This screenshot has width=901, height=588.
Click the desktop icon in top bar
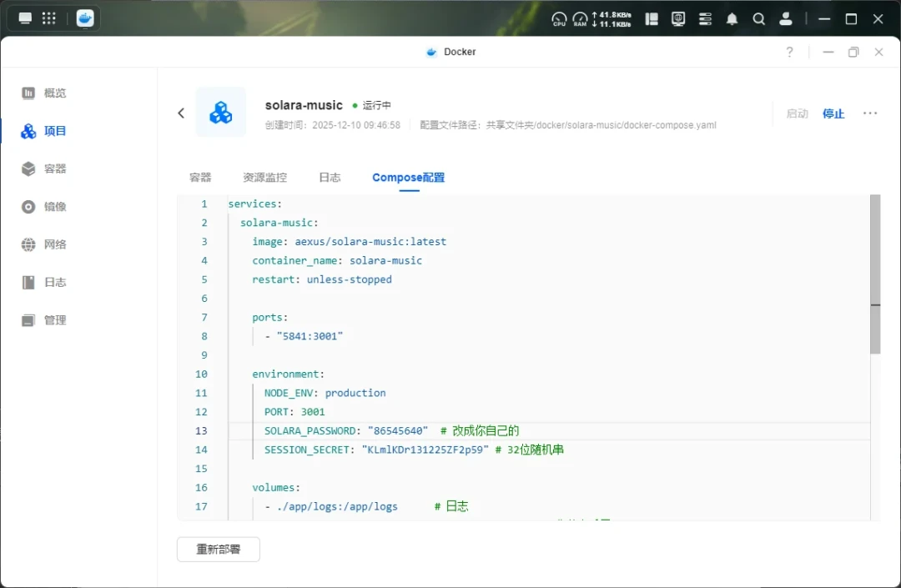[25, 18]
